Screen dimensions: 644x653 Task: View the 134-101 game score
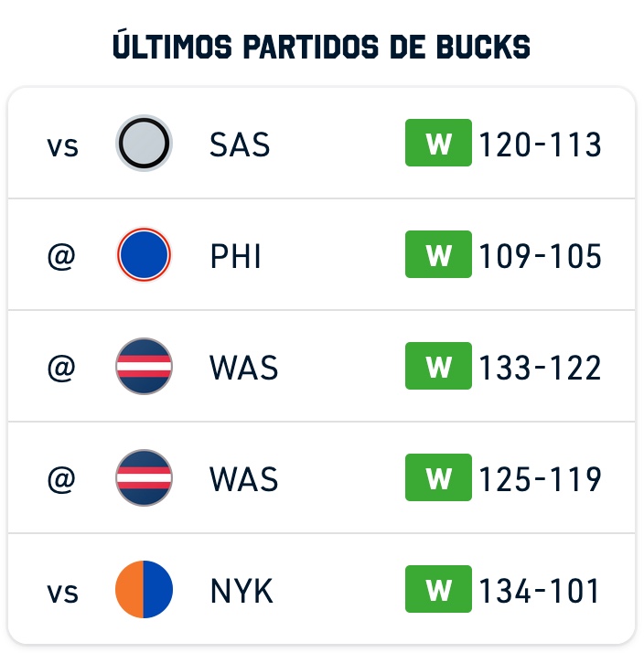pos(539,591)
